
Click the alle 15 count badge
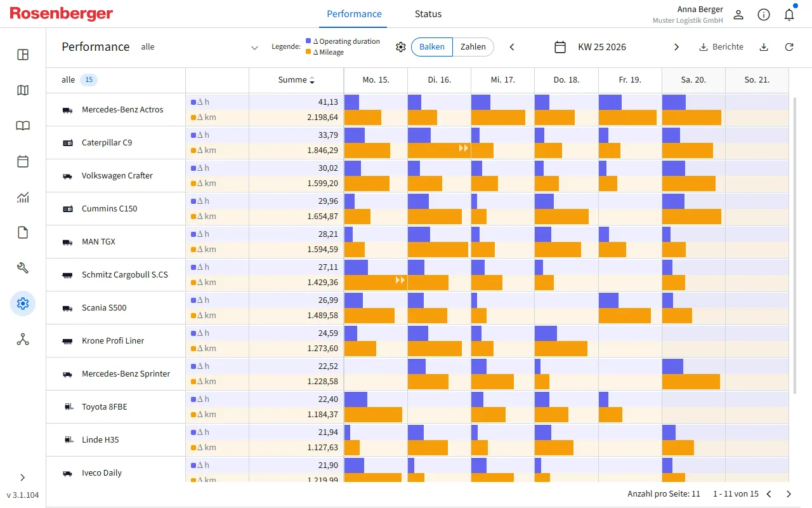89,80
